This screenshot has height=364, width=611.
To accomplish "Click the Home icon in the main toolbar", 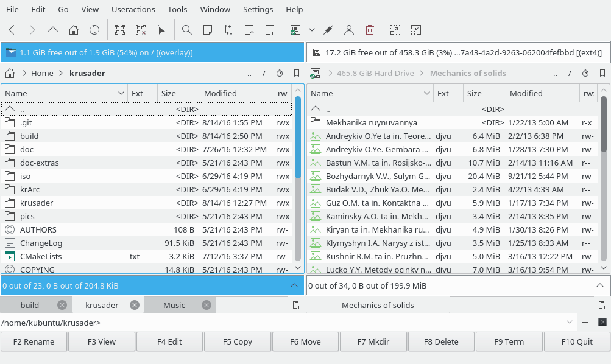I will pos(74,30).
